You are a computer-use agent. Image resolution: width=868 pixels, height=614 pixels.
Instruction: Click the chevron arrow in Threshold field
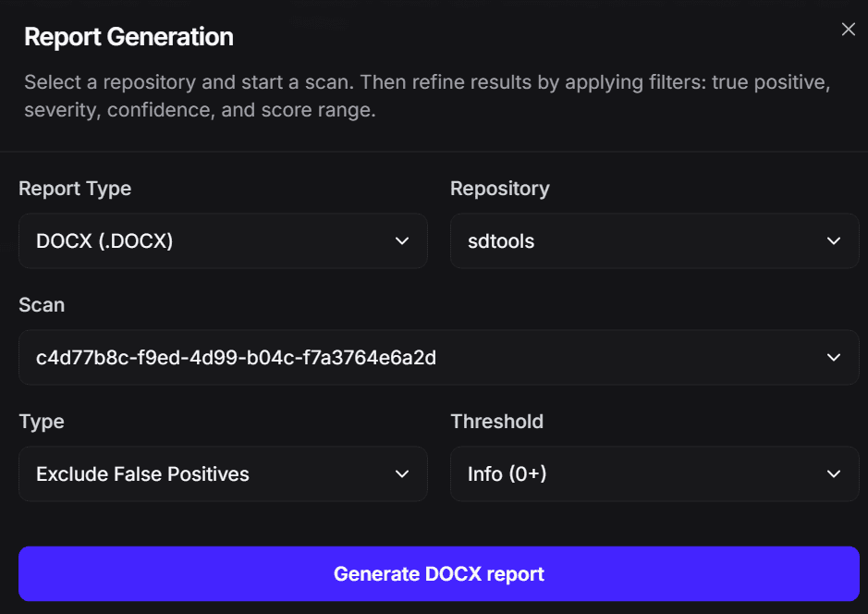(x=834, y=474)
